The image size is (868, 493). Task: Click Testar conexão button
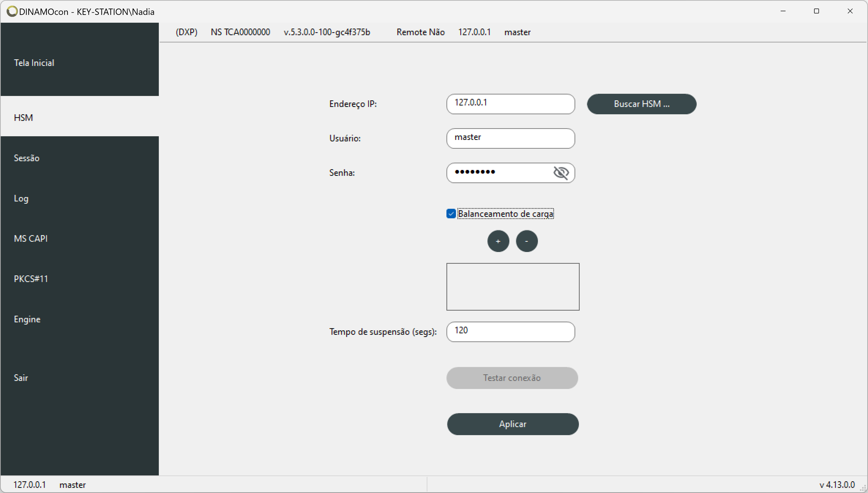point(512,377)
